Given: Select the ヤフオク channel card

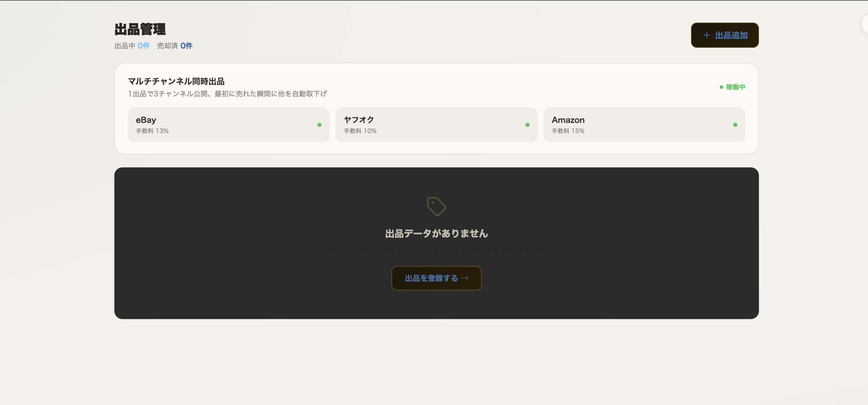Looking at the screenshot, I should click(x=436, y=125).
